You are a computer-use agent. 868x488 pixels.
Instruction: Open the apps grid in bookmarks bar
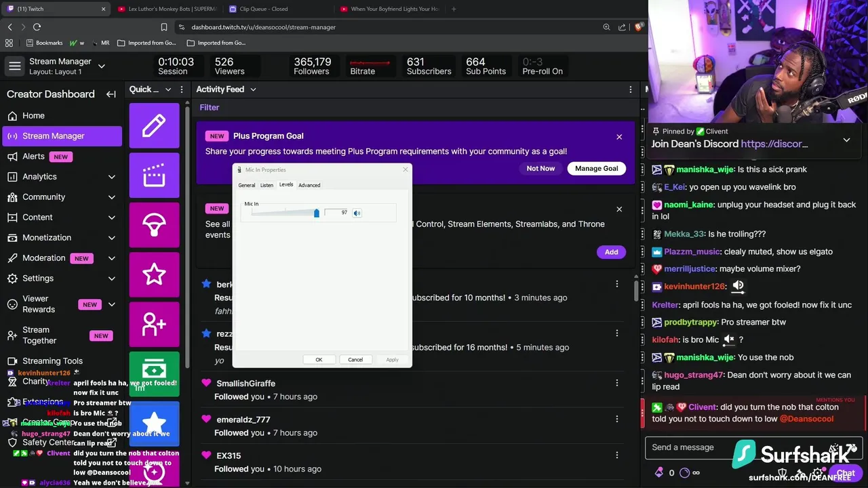[9, 43]
